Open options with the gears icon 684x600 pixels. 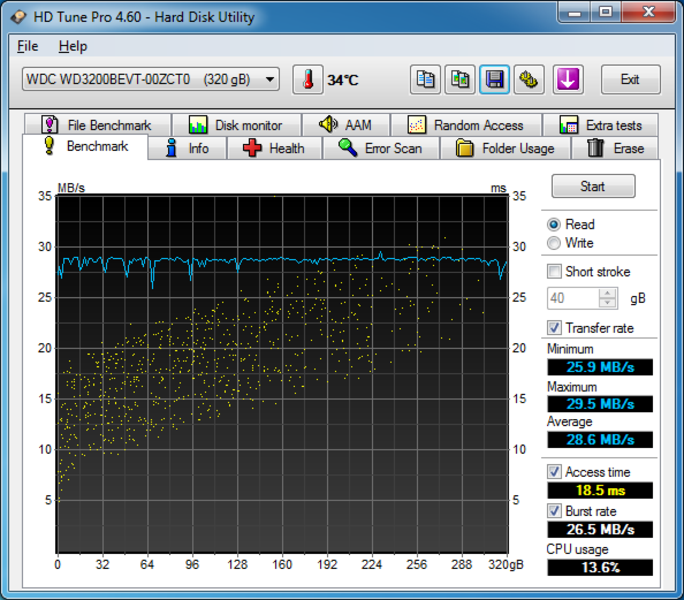coord(529,80)
